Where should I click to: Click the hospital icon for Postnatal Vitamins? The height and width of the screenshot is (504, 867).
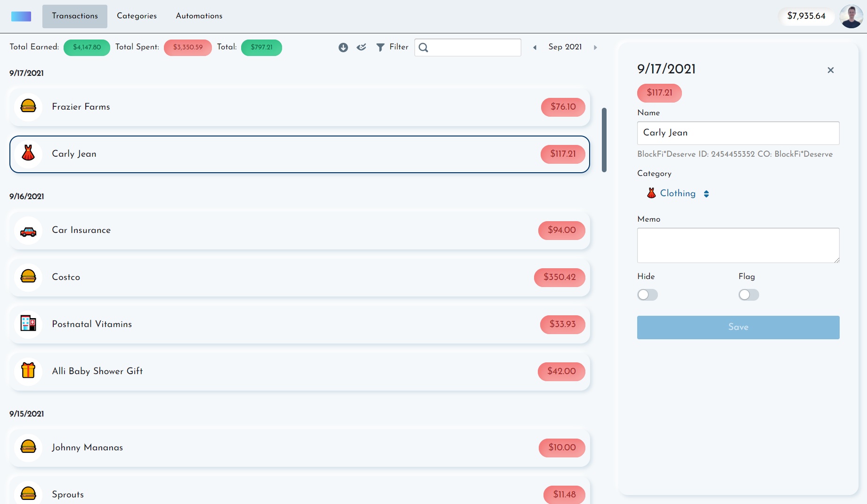[28, 324]
